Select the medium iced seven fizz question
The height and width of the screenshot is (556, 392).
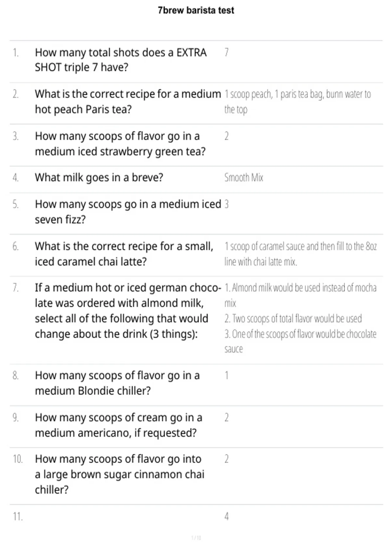[128, 212]
